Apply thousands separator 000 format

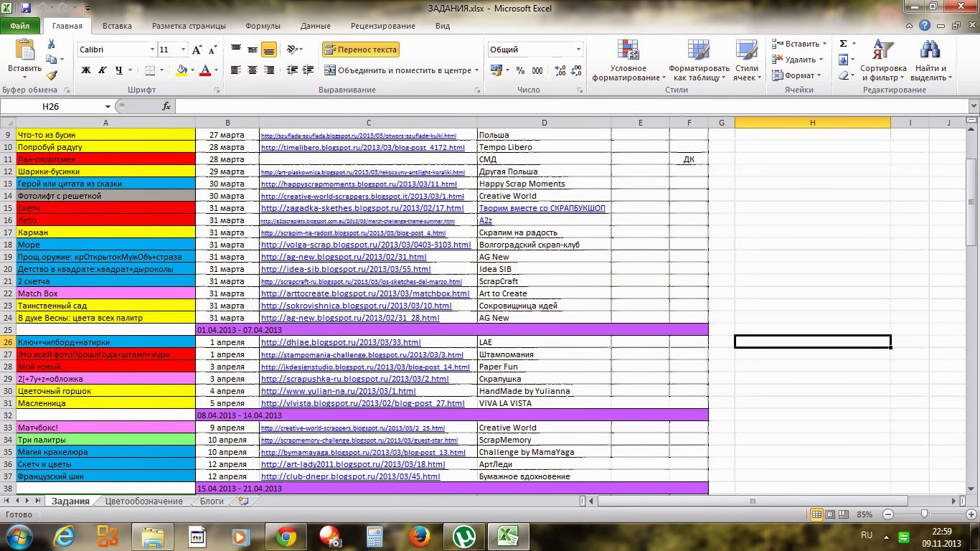[538, 70]
